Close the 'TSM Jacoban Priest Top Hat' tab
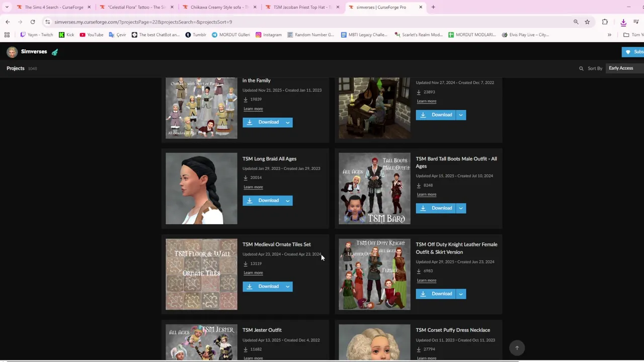Image resolution: width=644 pixels, height=362 pixels. (x=338, y=7)
